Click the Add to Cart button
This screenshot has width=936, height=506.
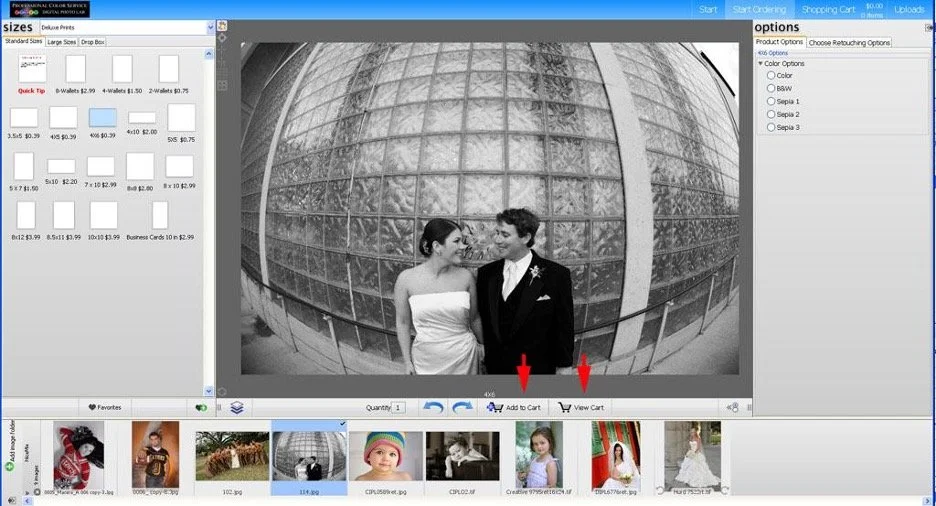pos(514,408)
